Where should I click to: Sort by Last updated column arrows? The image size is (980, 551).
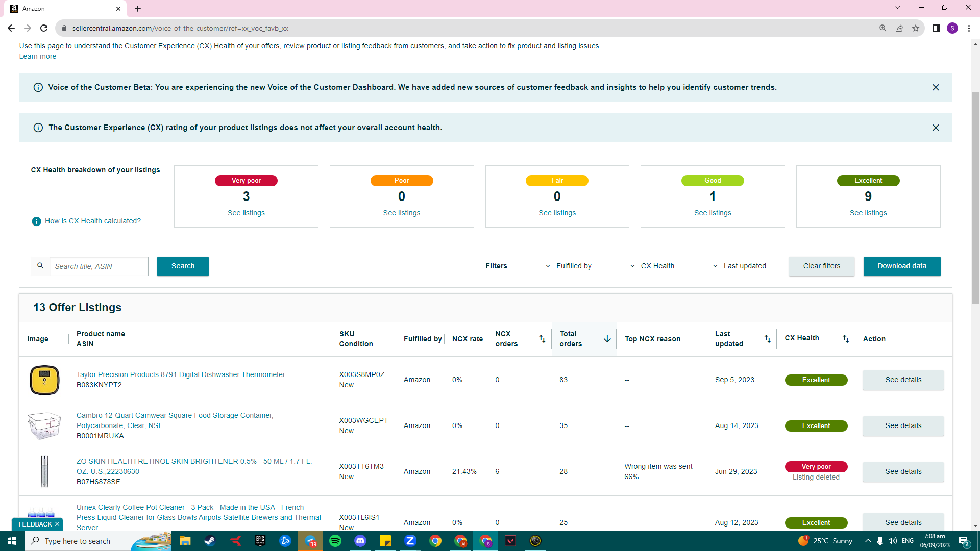coord(767,339)
